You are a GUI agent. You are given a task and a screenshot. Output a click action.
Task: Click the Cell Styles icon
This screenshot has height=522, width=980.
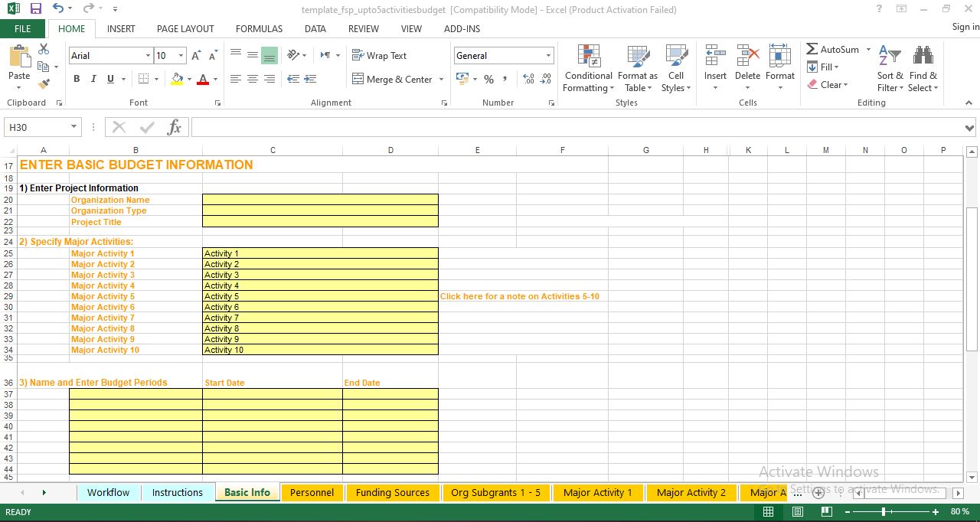pyautogui.click(x=675, y=69)
